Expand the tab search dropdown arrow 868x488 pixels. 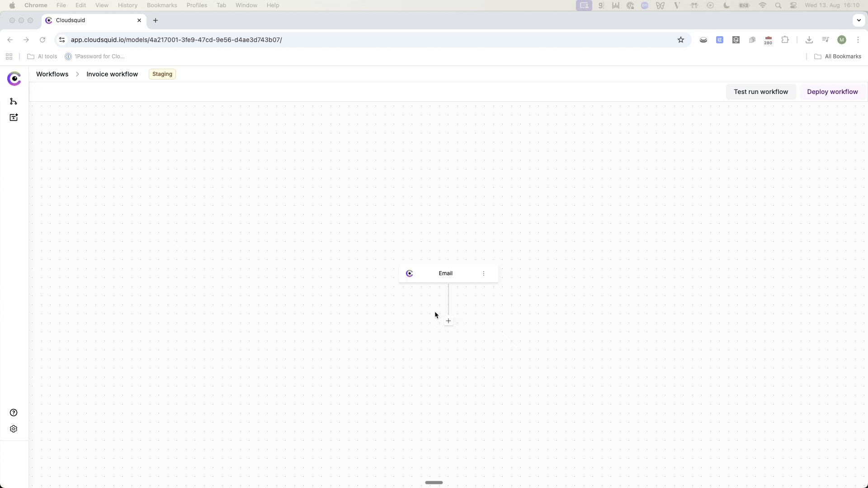(x=859, y=20)
